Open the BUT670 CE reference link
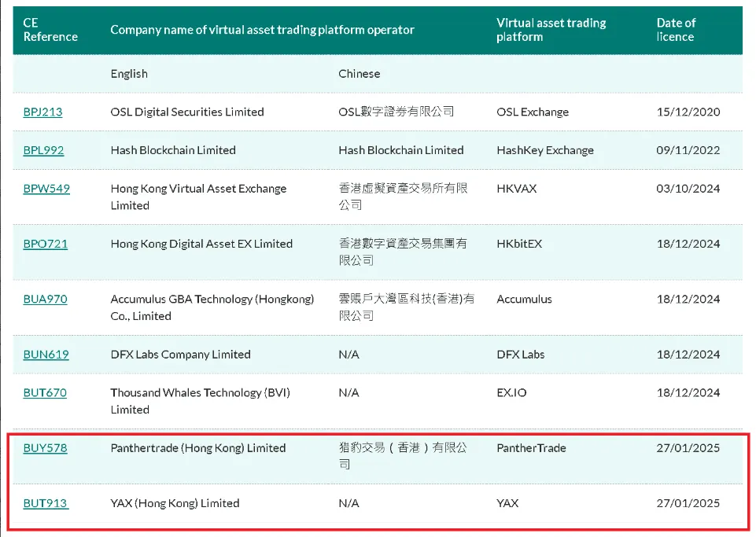The image size is (756, 537). pos(45,393)
